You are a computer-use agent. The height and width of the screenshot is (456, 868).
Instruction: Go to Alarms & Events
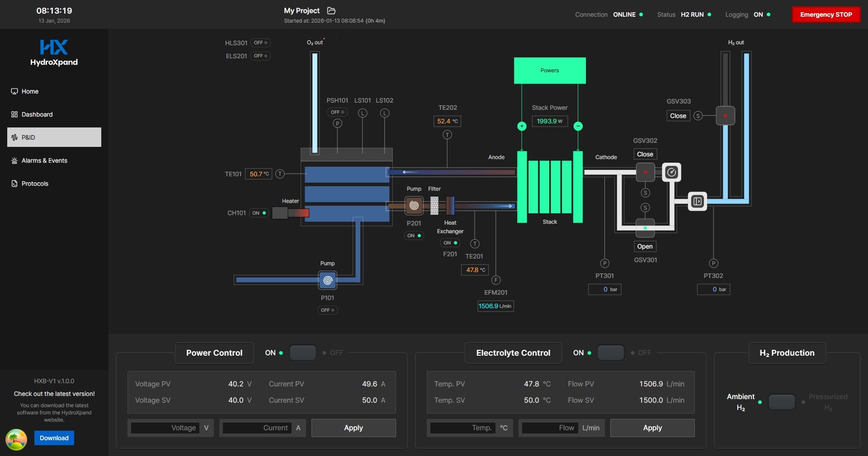tap(44, 160)
